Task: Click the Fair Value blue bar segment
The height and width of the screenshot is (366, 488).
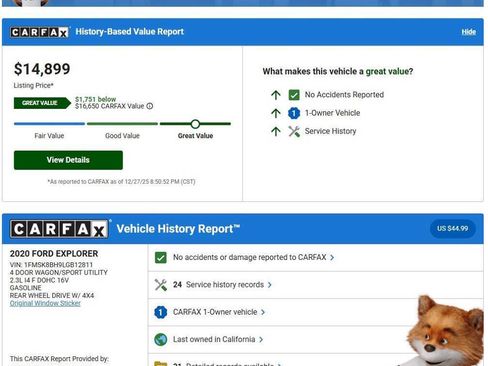Action: pos(49,124)
